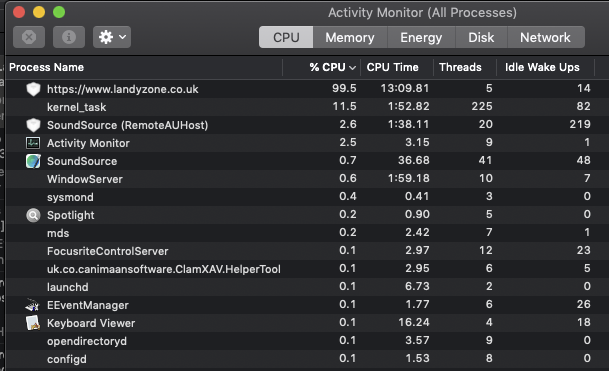
Task: Switch to the Memory tab
Action: click(350, 37)
